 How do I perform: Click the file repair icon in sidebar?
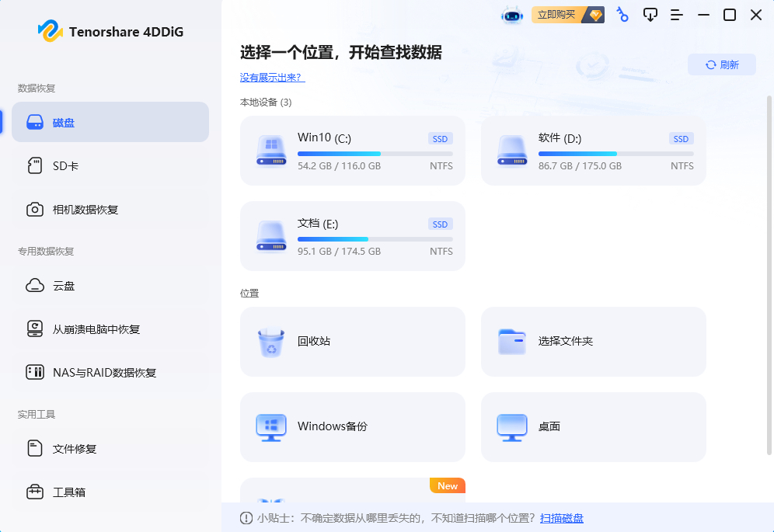[x=34, y=449]
